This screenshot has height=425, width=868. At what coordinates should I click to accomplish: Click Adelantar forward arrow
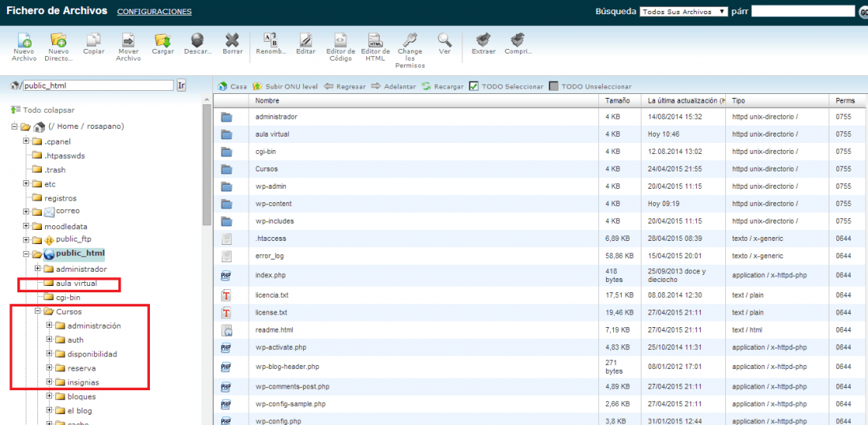pyautogui.click(x=393, y=86)
